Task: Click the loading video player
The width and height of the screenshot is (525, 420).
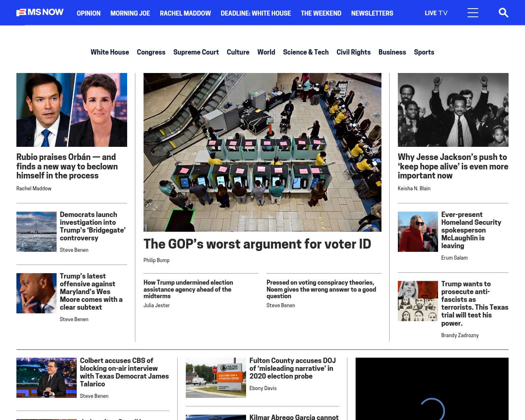Action: 432,389
